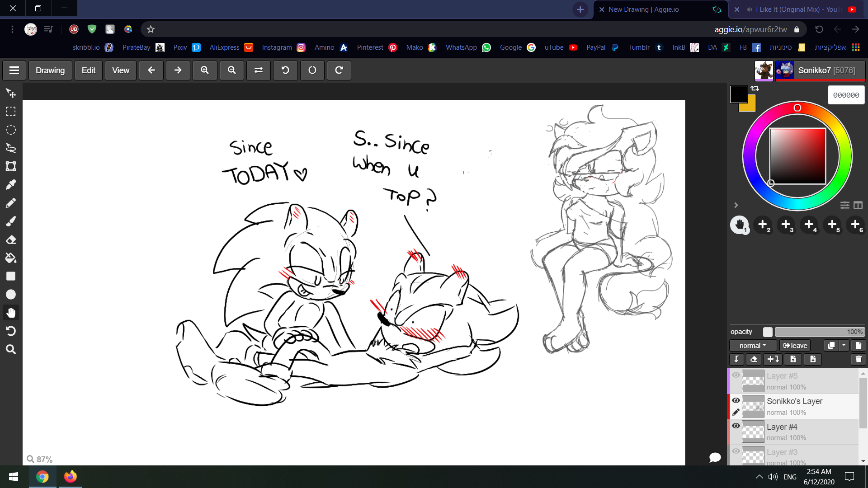This screenshot has height=488, width=868.
Task: Hide Sonikko's Layer using eye icon
Action: (736, 400)
